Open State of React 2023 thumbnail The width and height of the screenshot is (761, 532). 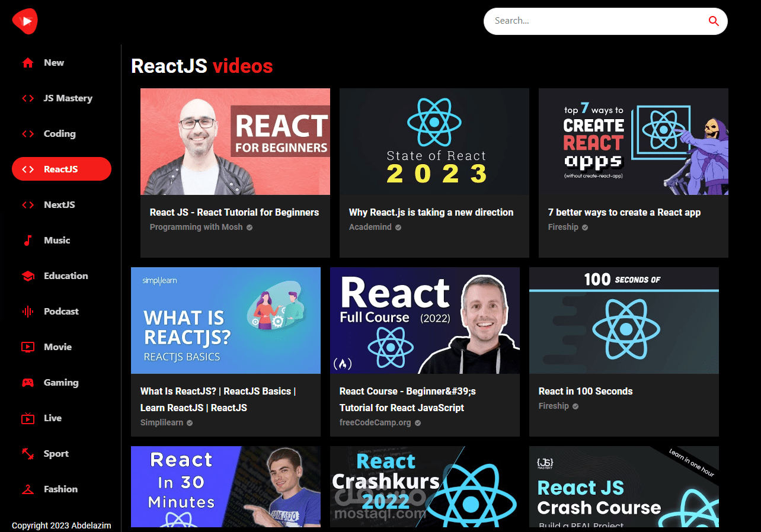click(x=434, y=142)
